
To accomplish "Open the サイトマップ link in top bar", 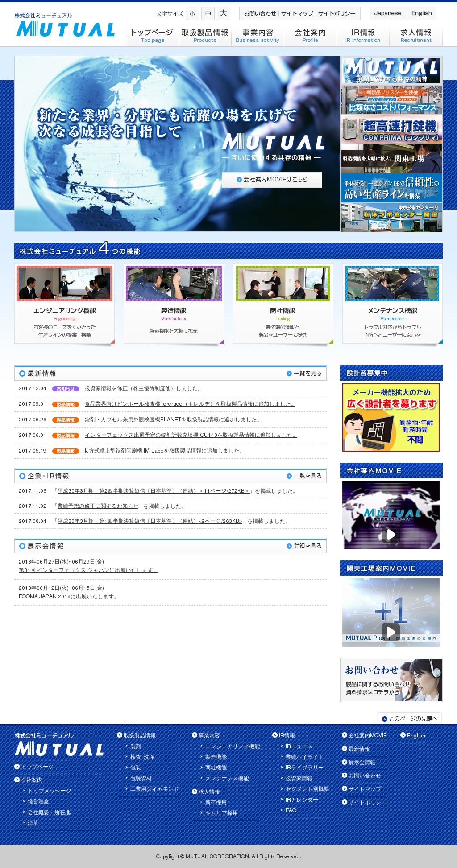I will [297, 13].
